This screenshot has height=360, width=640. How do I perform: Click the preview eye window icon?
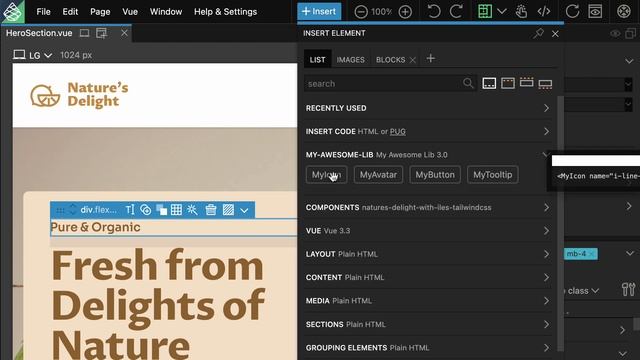595,11
